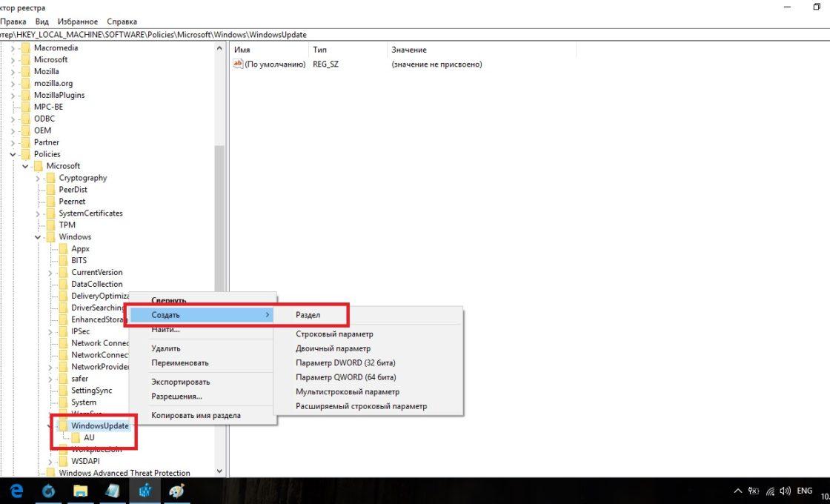Sort by the Имя column header

(269, 49)
